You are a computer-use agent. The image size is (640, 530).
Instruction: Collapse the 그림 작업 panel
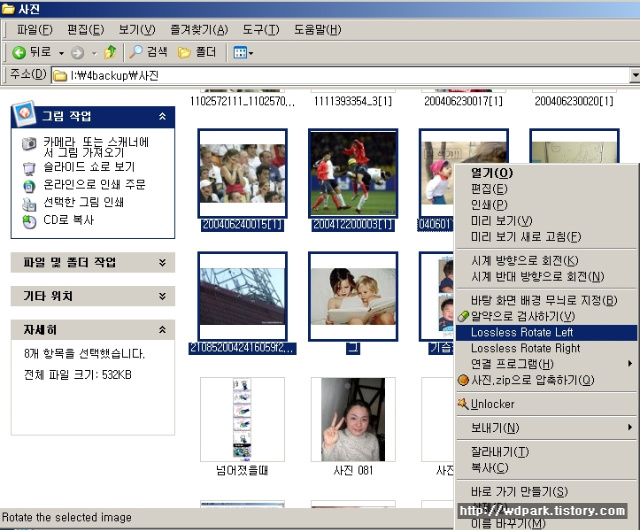[x=162, y=116]
